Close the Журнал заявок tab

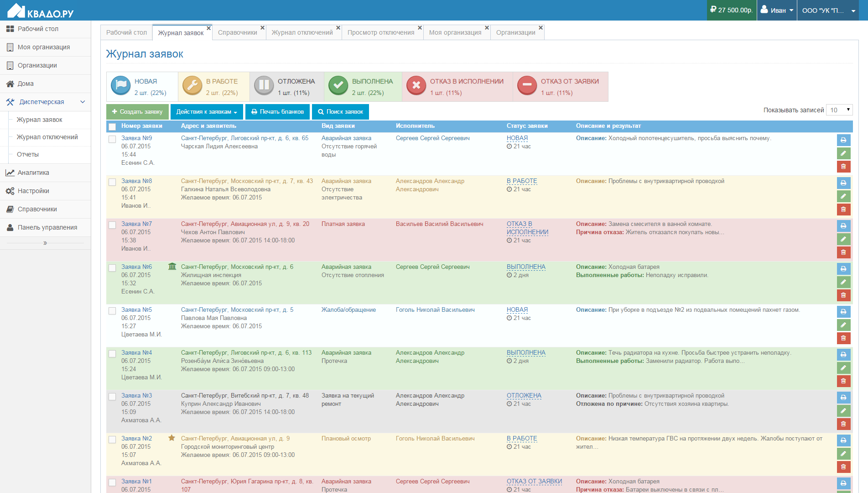(209, 28)
